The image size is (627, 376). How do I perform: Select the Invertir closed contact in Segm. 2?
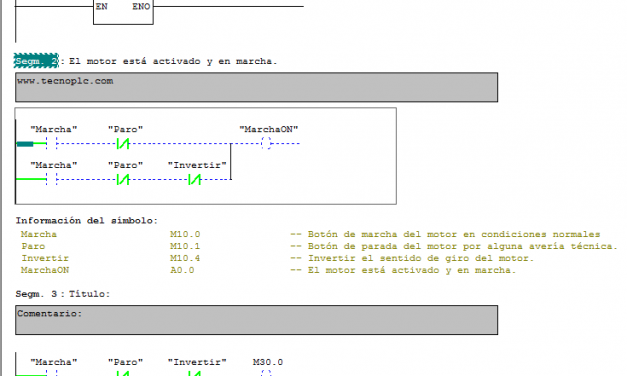[x=194, y=180]
